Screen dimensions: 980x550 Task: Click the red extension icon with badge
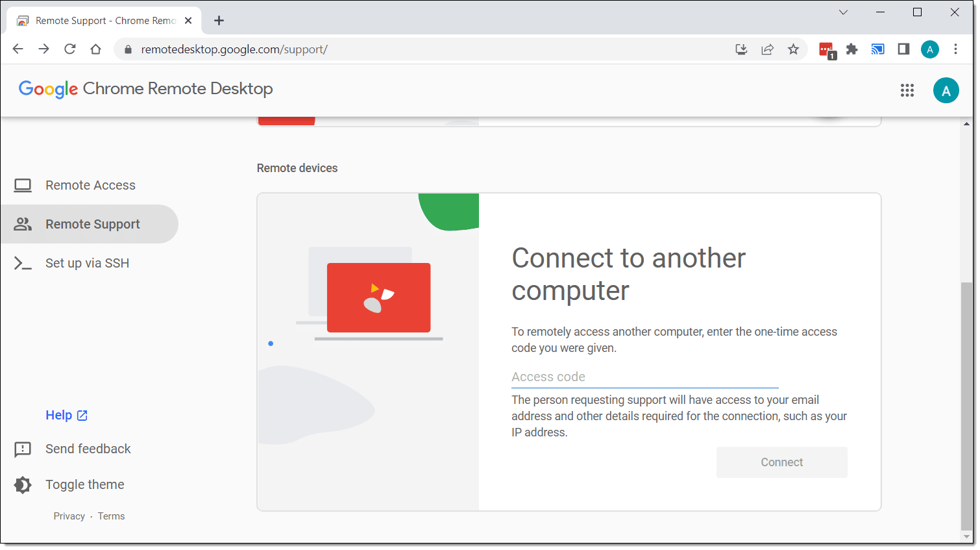point(826,50)
